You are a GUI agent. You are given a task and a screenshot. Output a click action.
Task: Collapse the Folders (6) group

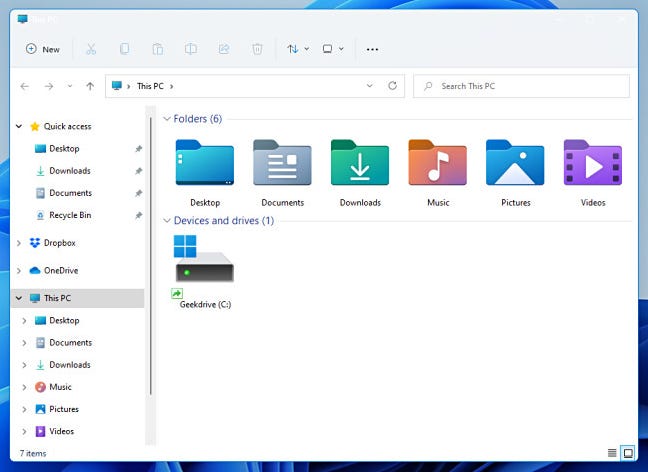click(166, 119)
